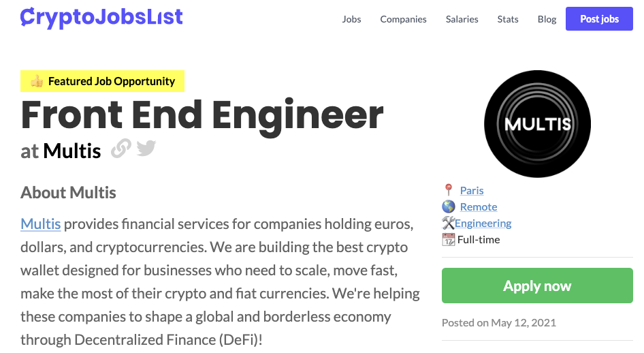Follow the Remote jobs link
The width and height of the screenshot is (644, 353).
click(479, 206)
